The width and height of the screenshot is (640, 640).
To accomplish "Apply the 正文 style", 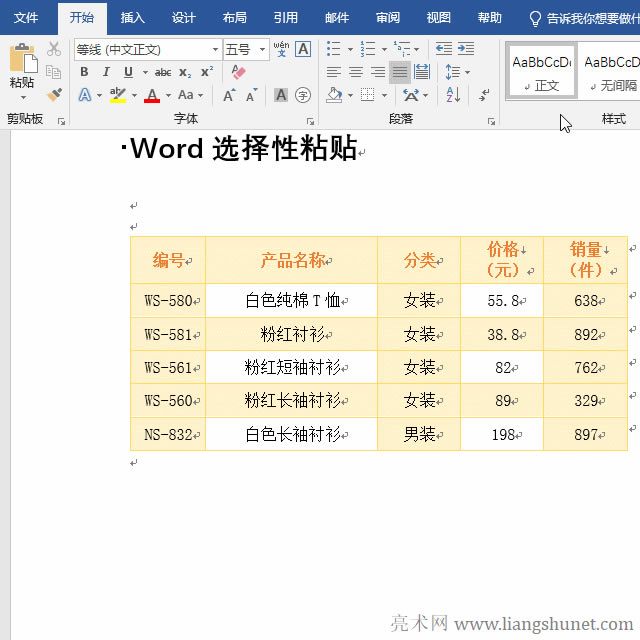I will [542, 70].
